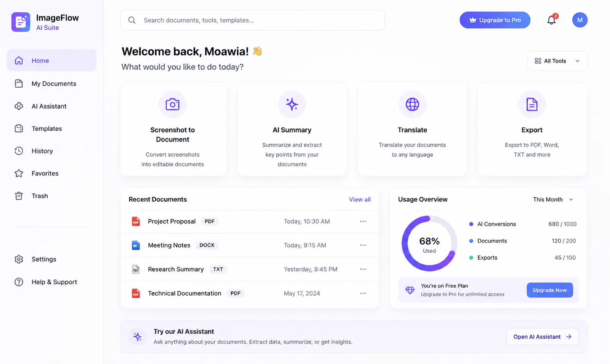The height and width of the screenshot is (364, 610).
Task: Open the notifications bell
Action: (x=551, y=20)
